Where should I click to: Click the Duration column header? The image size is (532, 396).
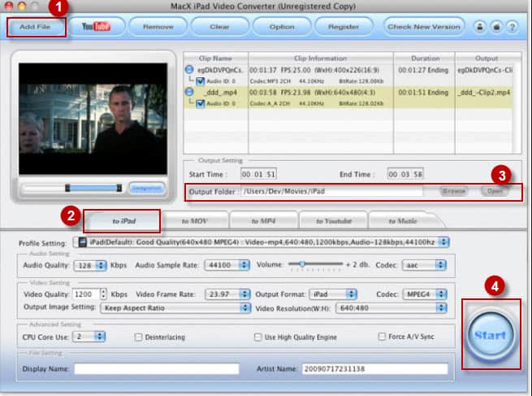(425, 59)
